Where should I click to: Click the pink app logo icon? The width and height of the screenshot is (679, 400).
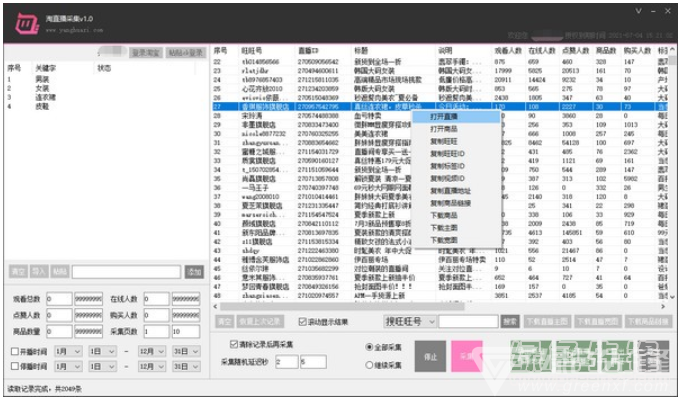[x=27, y=23]
